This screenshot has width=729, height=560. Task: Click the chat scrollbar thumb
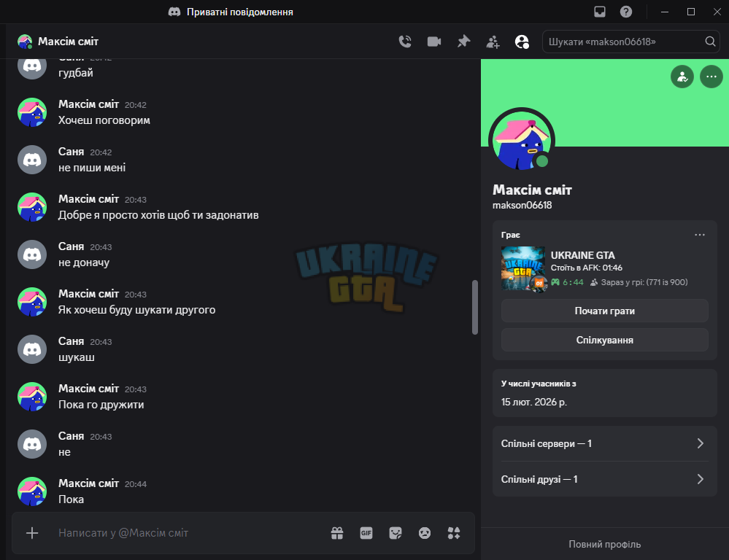click(x=474, y=307)
